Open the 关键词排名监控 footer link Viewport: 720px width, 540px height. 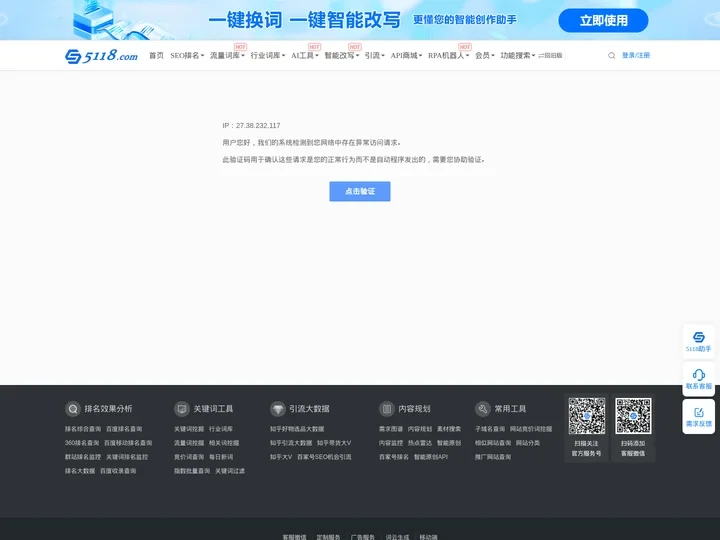pyautogui.click(x=127, y=457)
